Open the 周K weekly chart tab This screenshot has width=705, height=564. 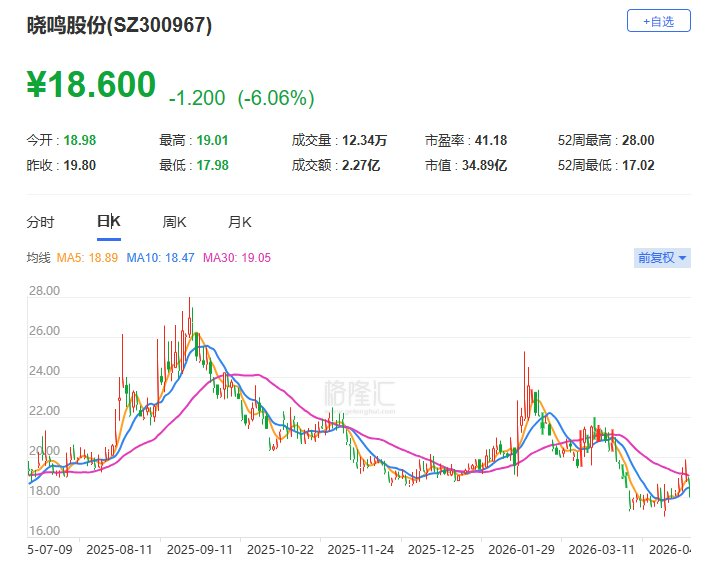pos(175,222)
